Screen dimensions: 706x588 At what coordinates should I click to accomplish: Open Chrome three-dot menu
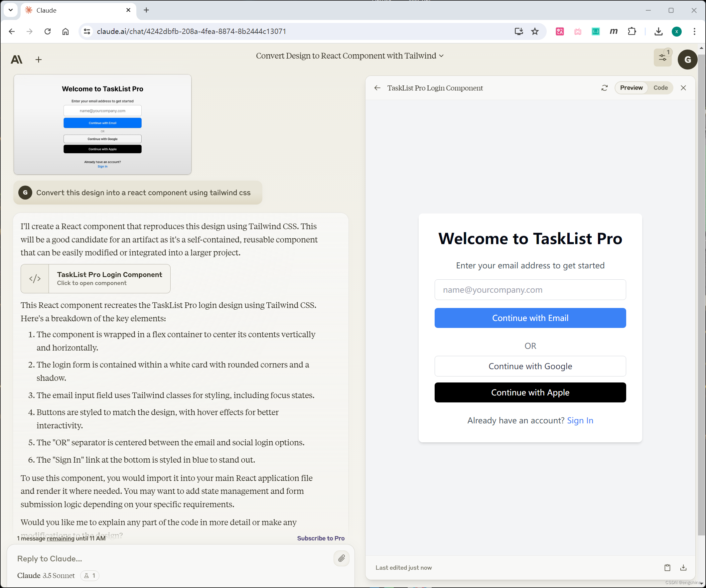click(x=694, y=31)
